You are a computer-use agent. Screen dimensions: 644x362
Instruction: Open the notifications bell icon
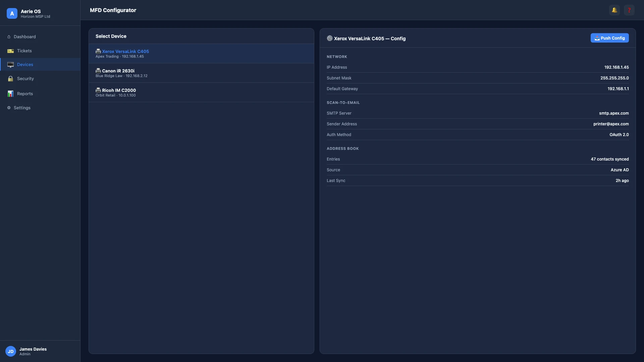tap(614, 10)
